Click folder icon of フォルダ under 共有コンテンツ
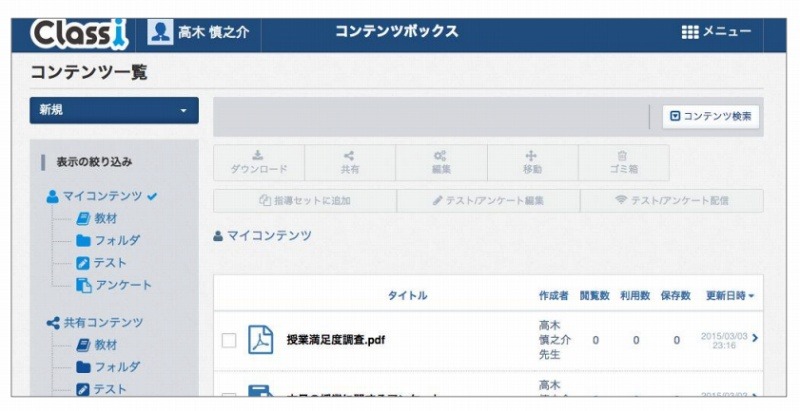Viewport: 800px width, 411px height. [83, 367]
